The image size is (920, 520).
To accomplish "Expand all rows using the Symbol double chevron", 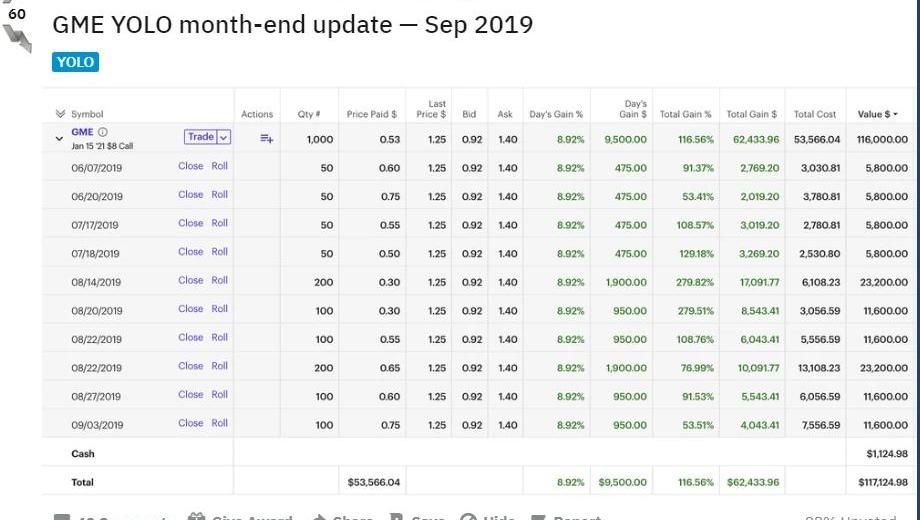I will click(60, 114).
